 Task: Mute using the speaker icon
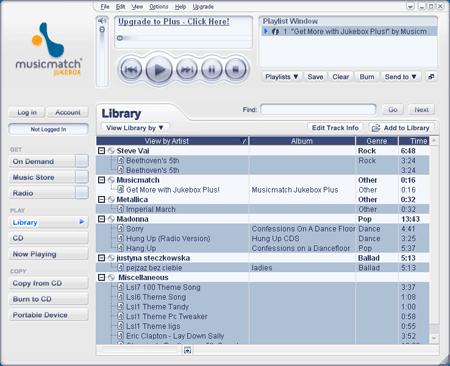[x=102, y=21]
